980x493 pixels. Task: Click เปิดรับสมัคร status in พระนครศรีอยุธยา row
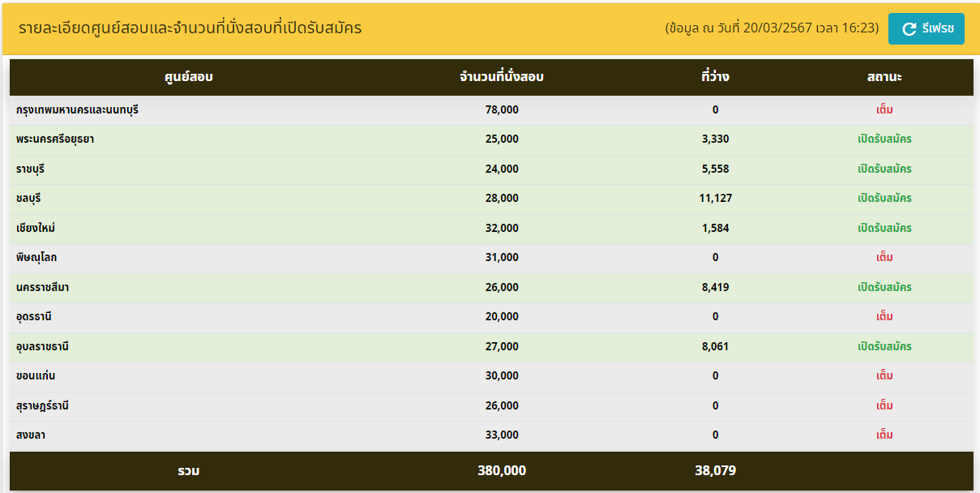point(884,139)
